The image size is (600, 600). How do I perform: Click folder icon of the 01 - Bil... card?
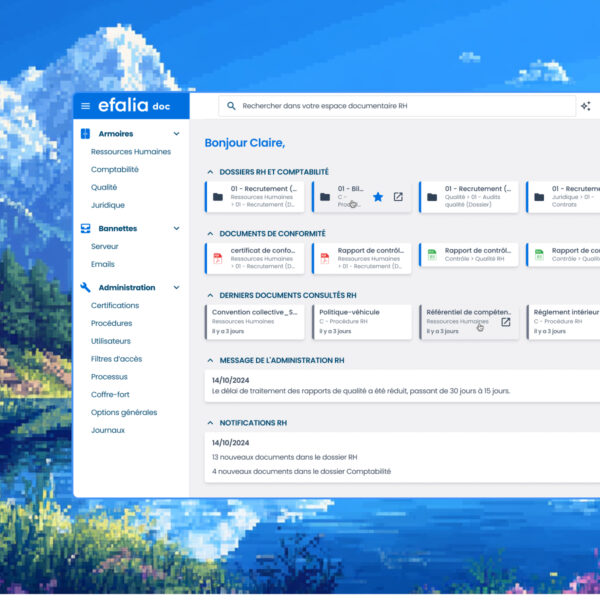pyautogui.click(x=325, y=197)
